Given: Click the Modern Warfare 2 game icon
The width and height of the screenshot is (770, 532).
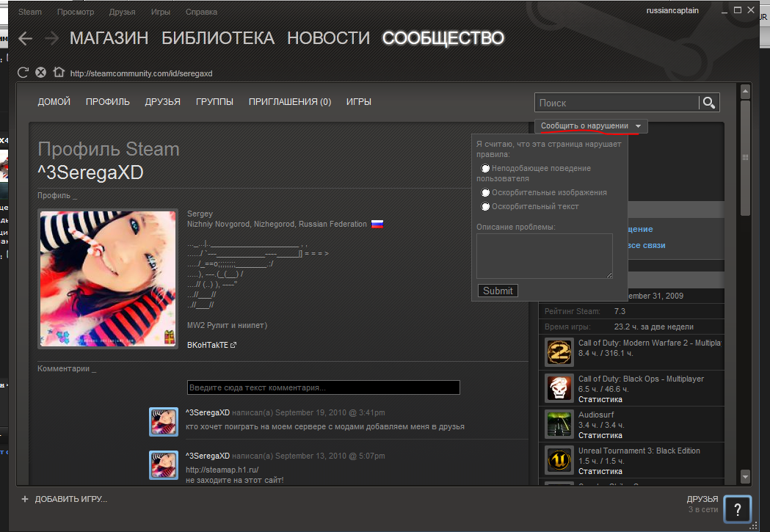Looking at the screenshot, I should point(559,352).
